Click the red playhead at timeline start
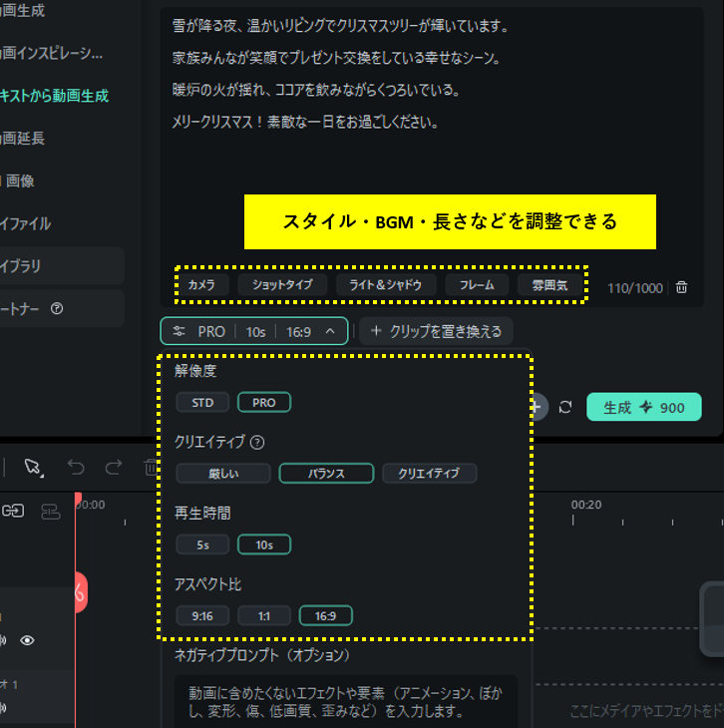This screenshot has width=724, height=728. (78, 499)
